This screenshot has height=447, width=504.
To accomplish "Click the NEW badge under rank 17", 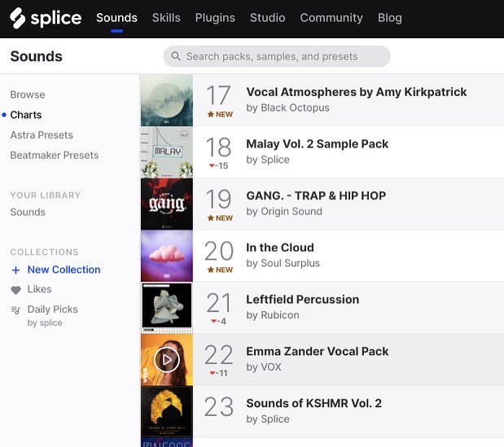I will [220, 115].
